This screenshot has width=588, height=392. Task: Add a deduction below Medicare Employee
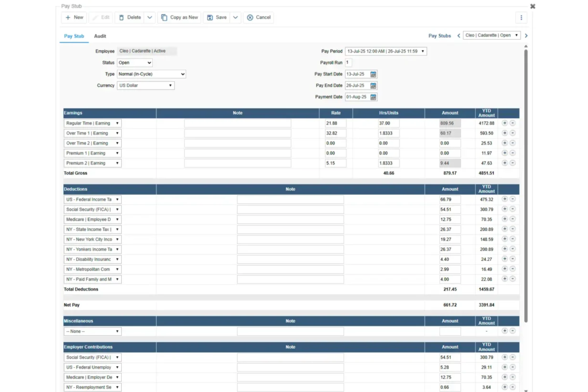pyautogui.click(x=504, y=219)
